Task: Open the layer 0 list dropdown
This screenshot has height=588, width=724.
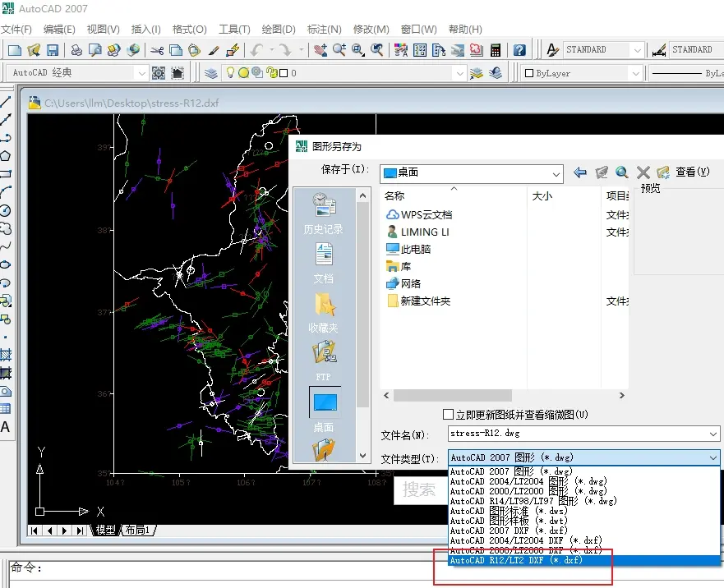Action: (x=459, y=73)
